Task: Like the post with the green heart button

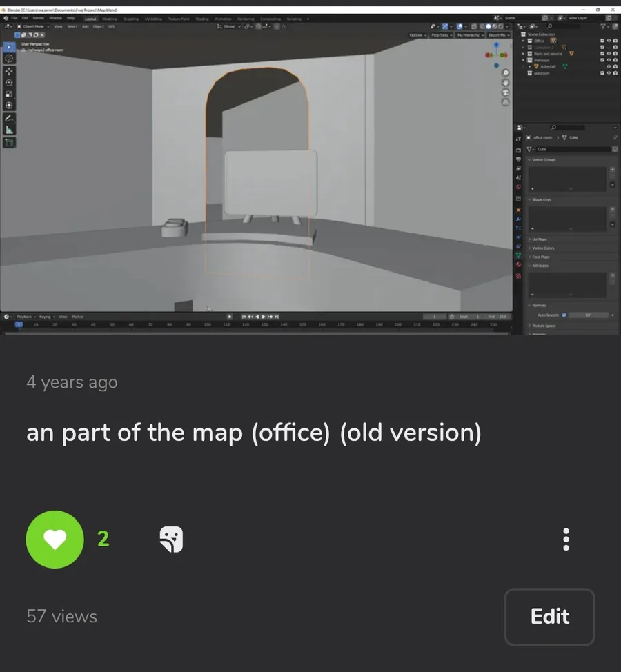Action: click(x=55, y=539)
